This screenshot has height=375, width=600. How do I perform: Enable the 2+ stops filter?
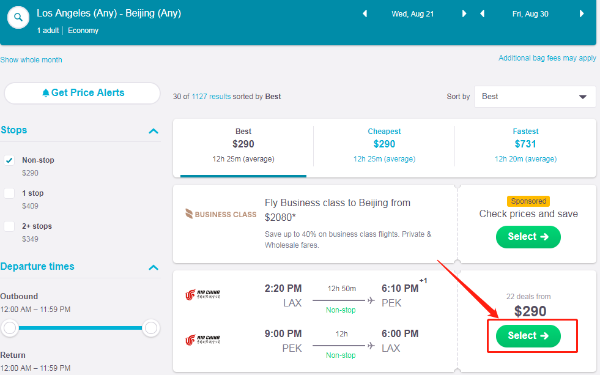[x=9, y=226]
